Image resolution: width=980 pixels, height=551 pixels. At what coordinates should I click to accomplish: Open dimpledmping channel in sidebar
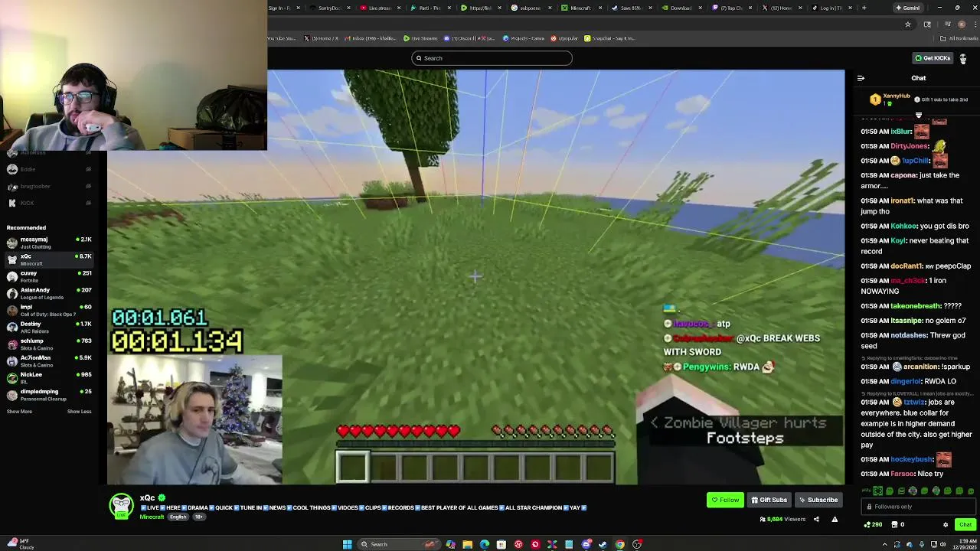[x=49, y=394]
